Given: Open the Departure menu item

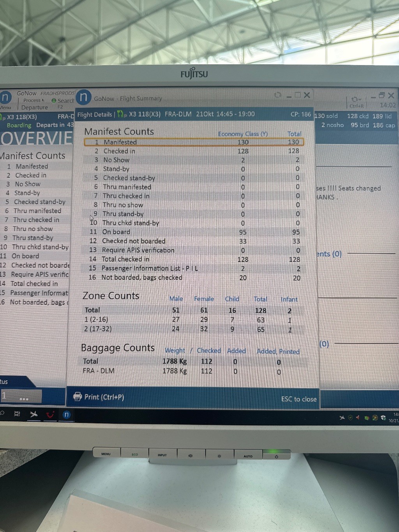Looking at the screenshot, I should (34, 108).
